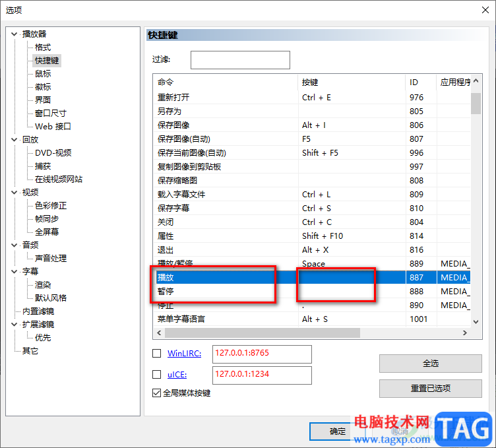Confirm with the 确定 button
This screenshot has width=496, height=448.
338,432
